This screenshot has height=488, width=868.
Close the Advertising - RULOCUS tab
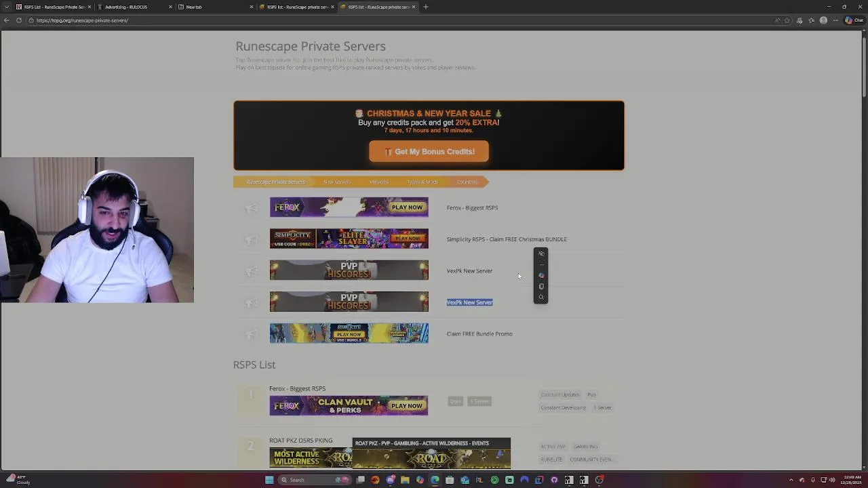click(x=170, y=7)
